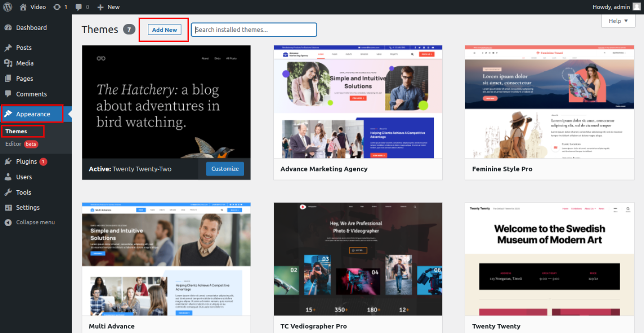The height and width of the screenshot is (333, 644).
Task: Click the WordPress logo icon
Action: pos(8,7)
